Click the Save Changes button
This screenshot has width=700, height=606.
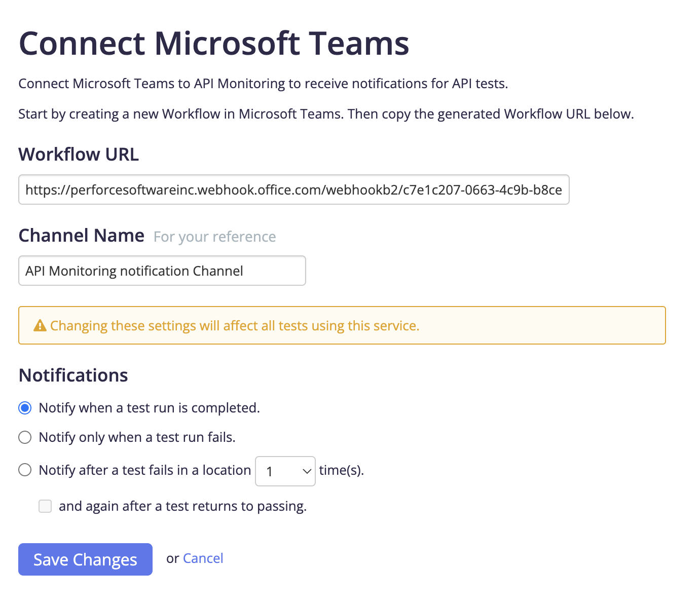(85, 559)
